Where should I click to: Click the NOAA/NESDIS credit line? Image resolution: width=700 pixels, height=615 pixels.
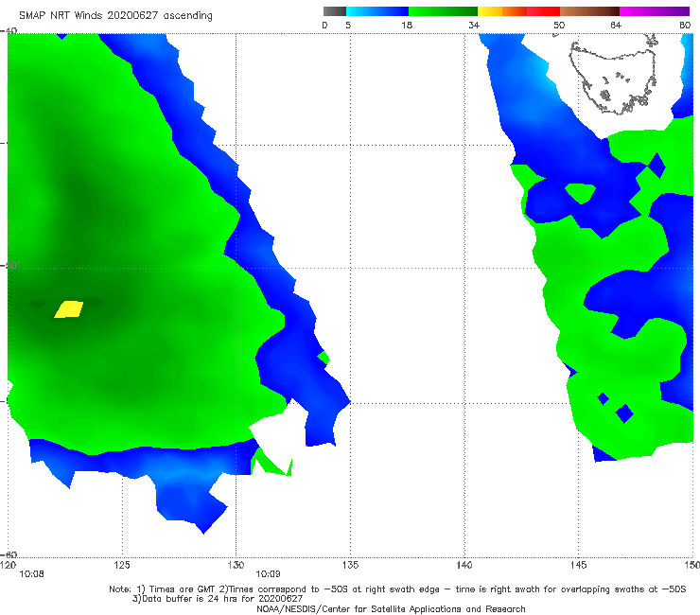pyautogui.click(x=391, y=609)
